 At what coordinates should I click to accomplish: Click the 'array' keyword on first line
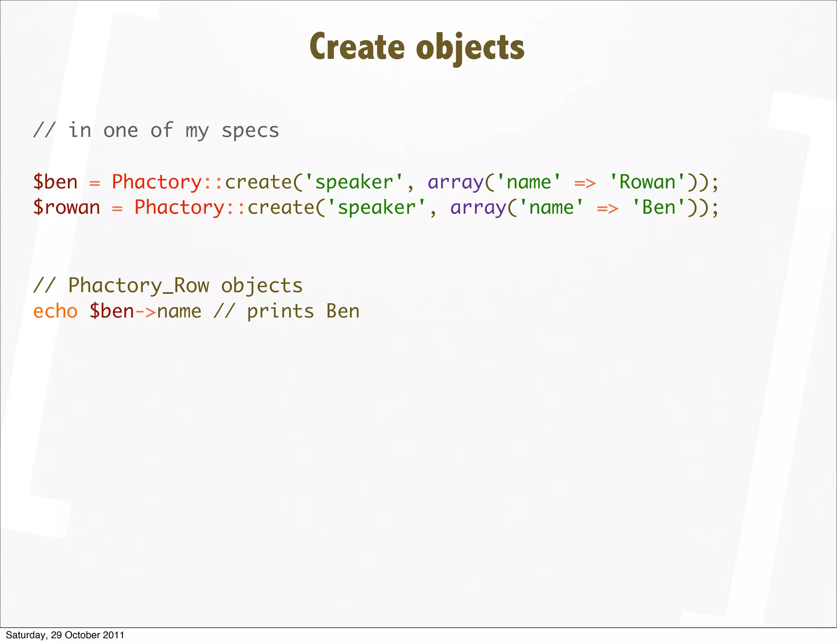point(455,182)
